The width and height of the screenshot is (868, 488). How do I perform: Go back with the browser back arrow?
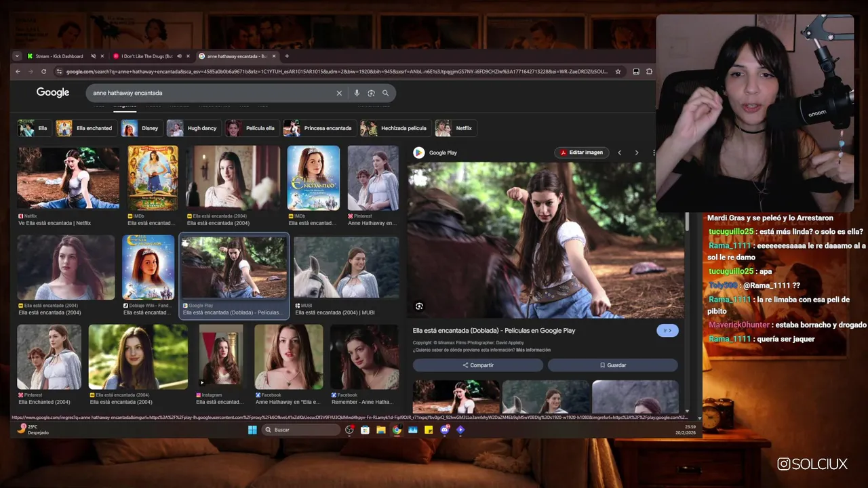18,71
